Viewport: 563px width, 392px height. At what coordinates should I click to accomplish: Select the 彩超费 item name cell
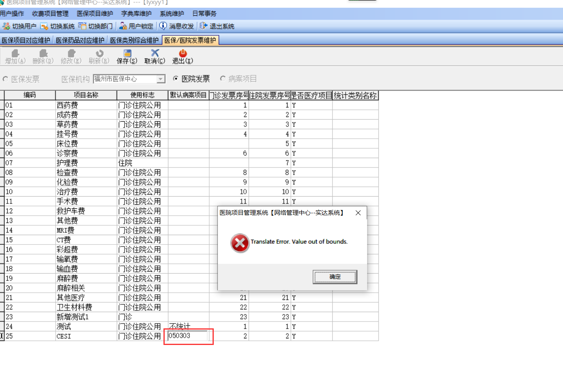pyautogui.click(x=86, y=249)
